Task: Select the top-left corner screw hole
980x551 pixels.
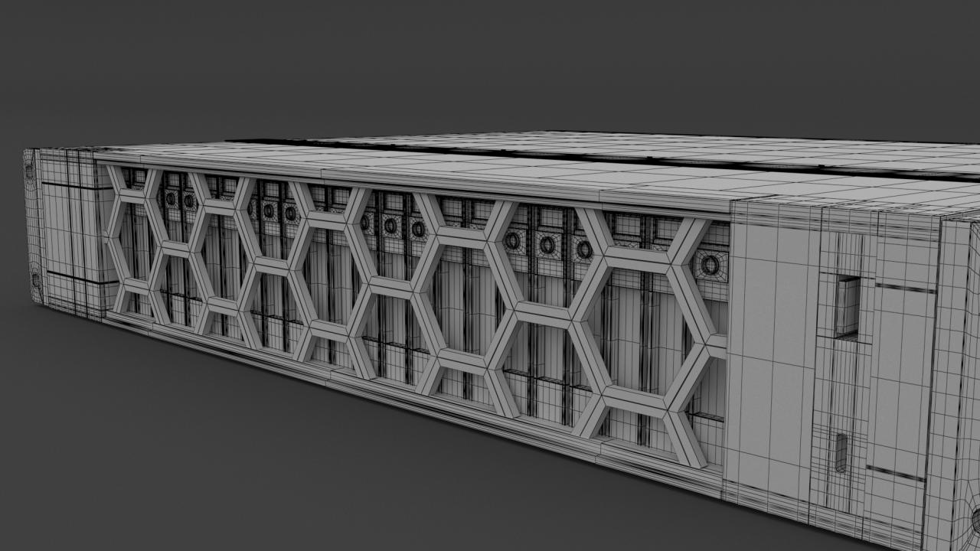Action: point(29,171)
